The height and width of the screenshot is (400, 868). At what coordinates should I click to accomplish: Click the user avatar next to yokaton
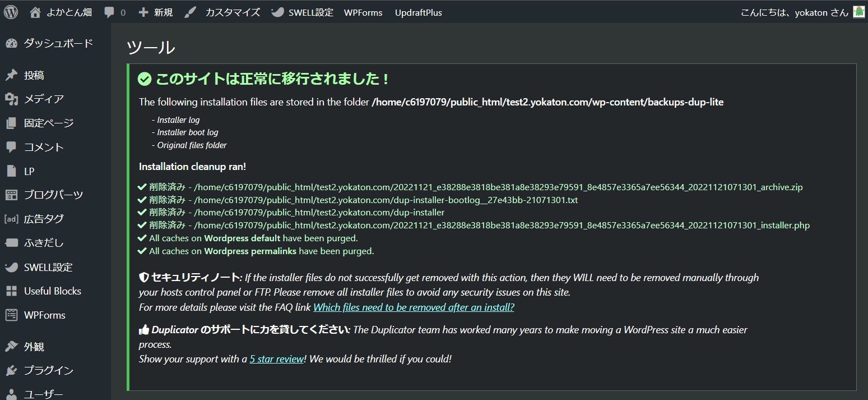click(x=858, y=12)
